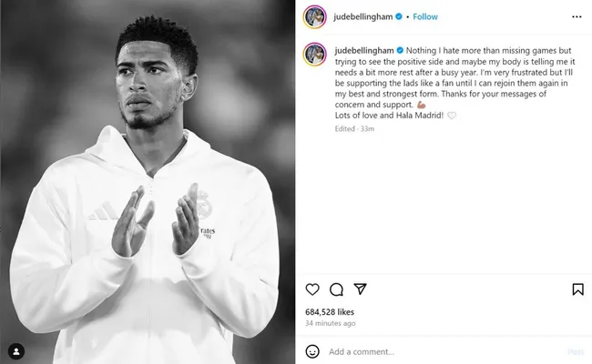Click the Post comment button

(x=576, y=351)
